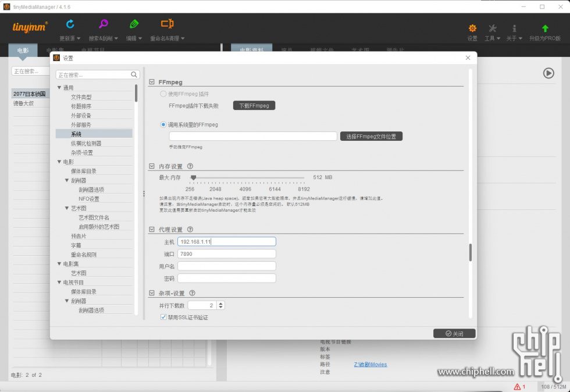Click the green 升级为PRO版 arrow icon
Image resolution: width=570 pixels, height=392 pixels.
pos(545,28)
